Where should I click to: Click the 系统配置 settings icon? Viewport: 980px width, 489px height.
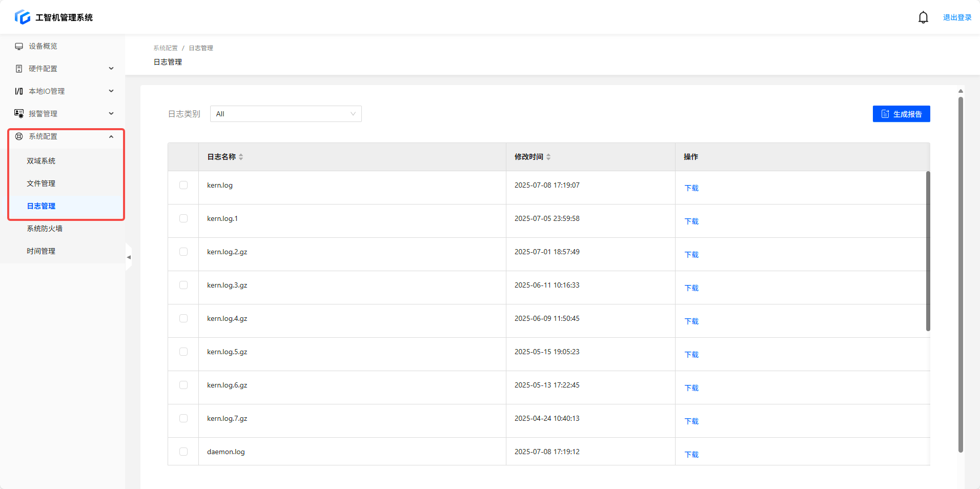point(19,136)
